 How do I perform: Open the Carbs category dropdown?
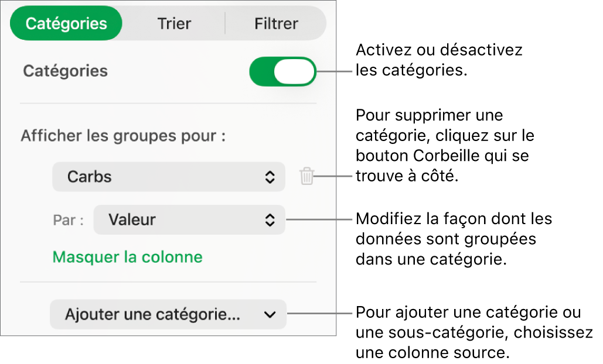click(169, 176)
